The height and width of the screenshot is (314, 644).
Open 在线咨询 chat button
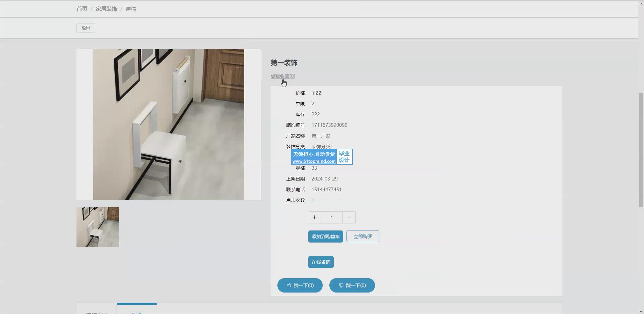pos(321,262)
